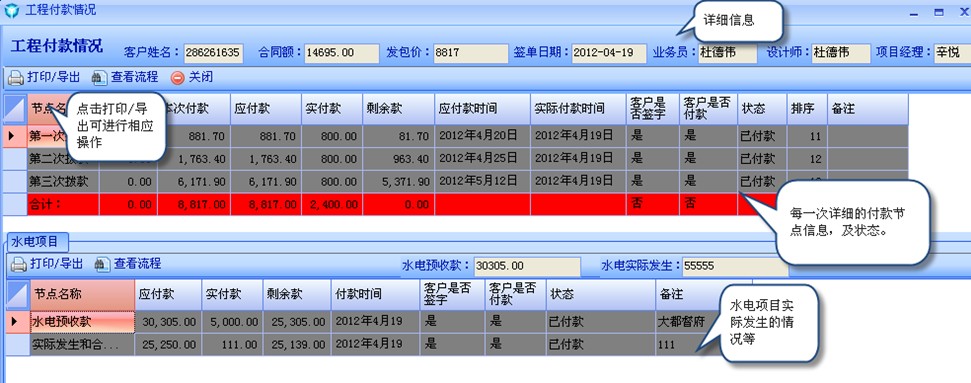Click the 水电实际发生 field 55555
Image resolution: width=971 pixels, height=383 pixels.
(735, 266)
